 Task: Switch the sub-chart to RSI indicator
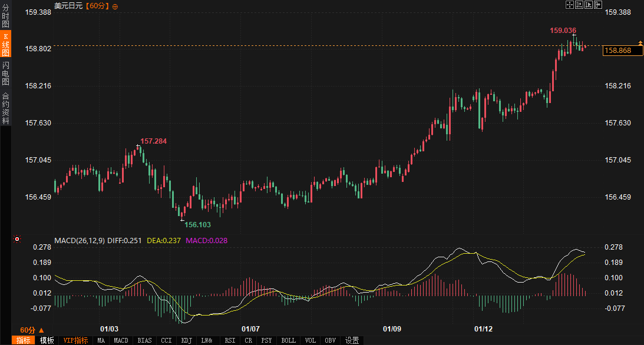230,340
